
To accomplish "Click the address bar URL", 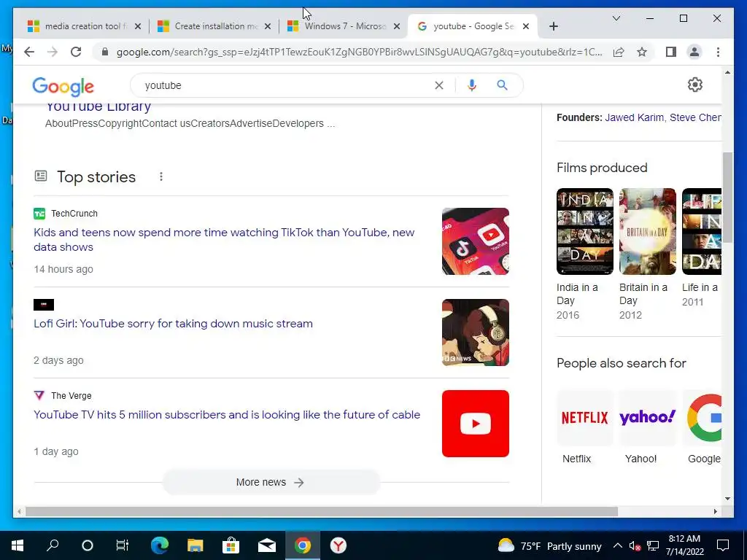I will tap(359, 52).
